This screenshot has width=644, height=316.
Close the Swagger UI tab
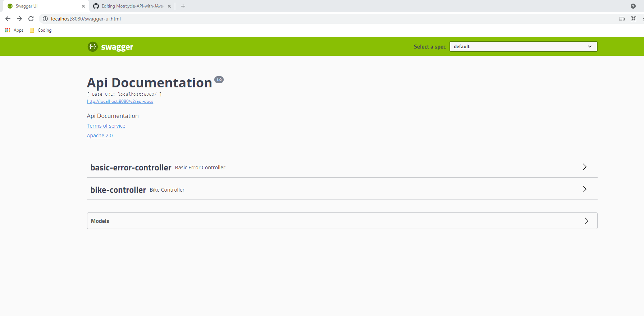[83, 6]
